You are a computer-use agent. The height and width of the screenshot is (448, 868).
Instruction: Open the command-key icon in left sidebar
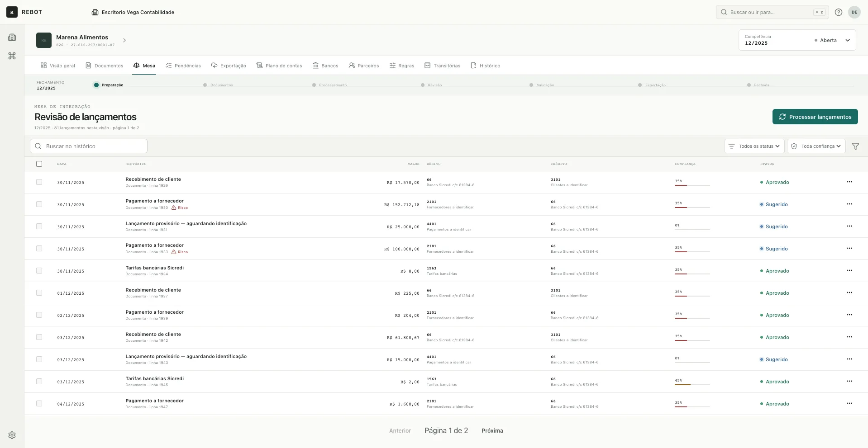[x=12, y=56]
